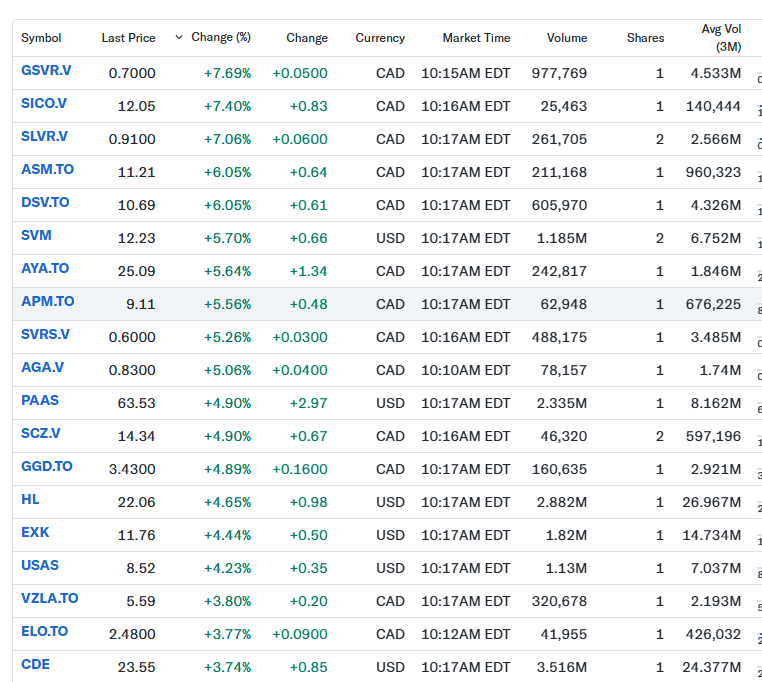Click the Currency column header
This screenshot has height=682, width=762.
point(380,38)
